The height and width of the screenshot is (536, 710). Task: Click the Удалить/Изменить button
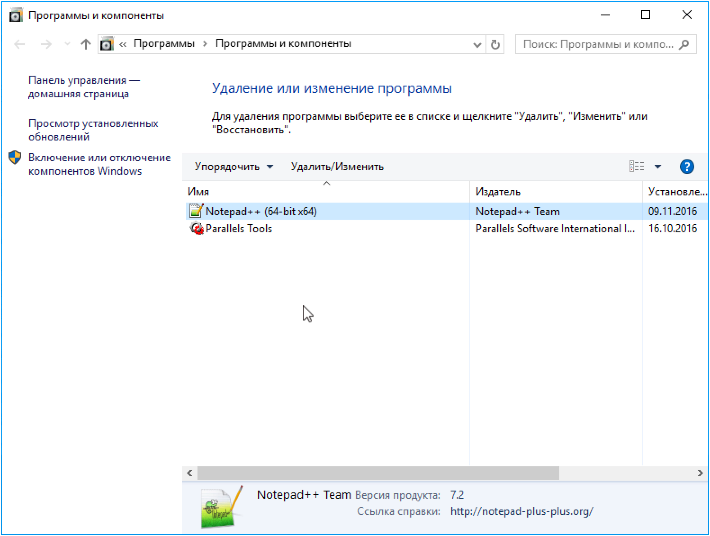point(337,167)
